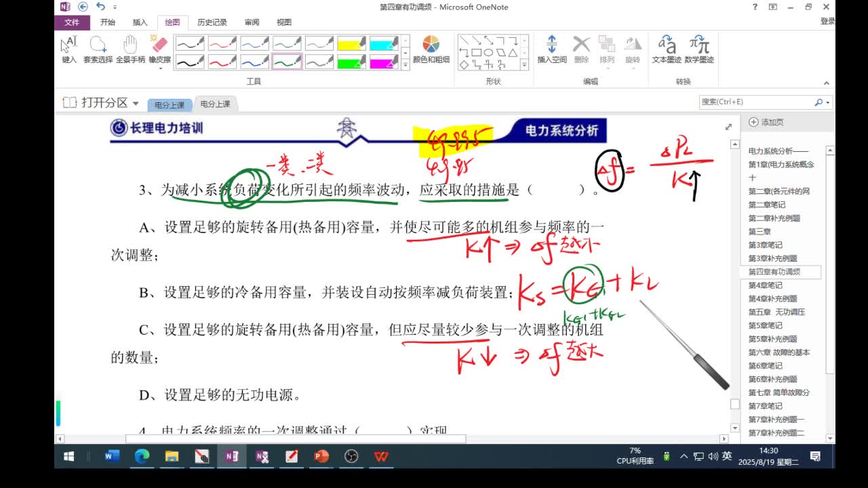This screenshot has width=868, height=488.
Task: Expand the shapes gallery more button
Action: (x=524, y=65)
